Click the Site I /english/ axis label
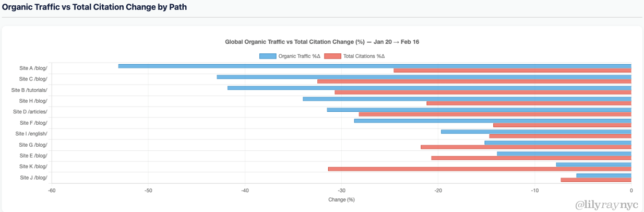 (31, 134)
